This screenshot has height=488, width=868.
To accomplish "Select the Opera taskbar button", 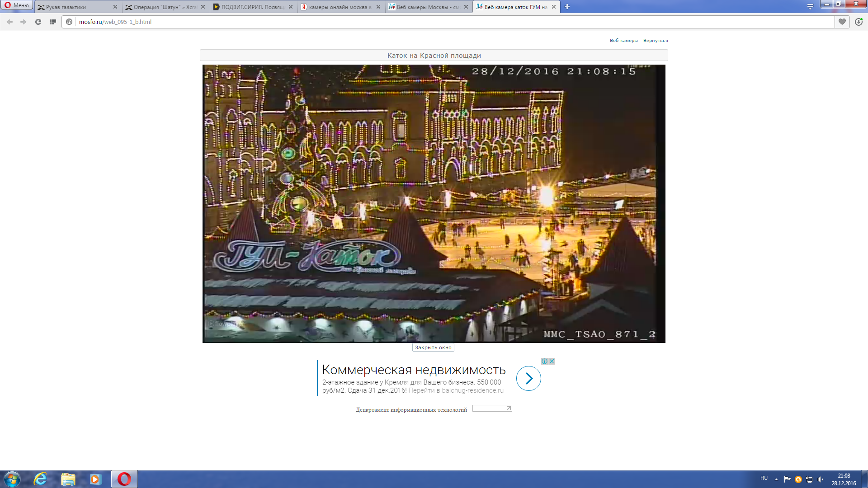I will (x=124, y=479).
